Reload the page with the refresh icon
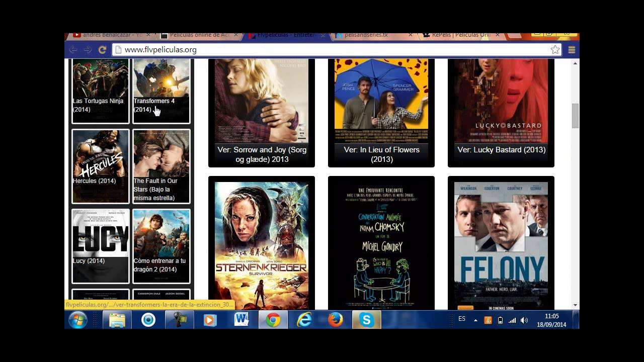Viewport: 644px width, 362px height. tap(102, 50)
